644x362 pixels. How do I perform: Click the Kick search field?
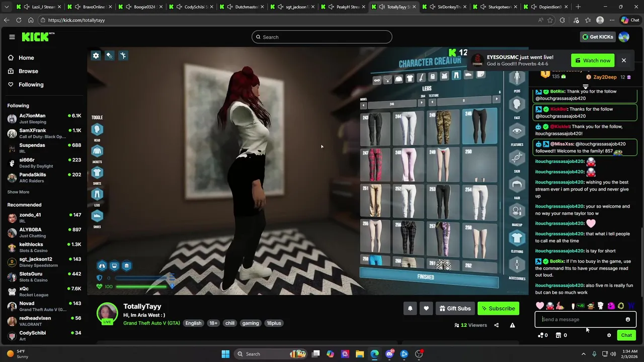[x=322, y=37]
